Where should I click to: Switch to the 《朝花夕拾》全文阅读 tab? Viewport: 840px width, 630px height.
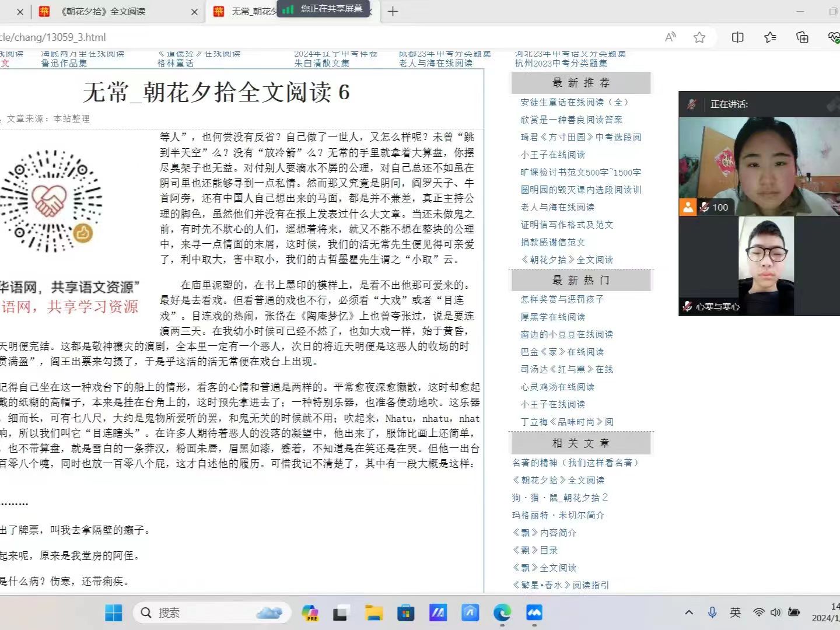(x=103, y=11)
